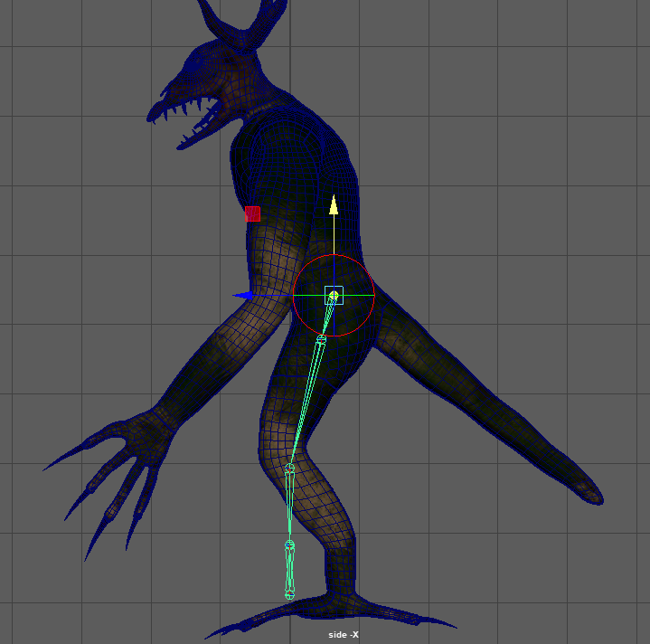This screenshot has height=644, width=650.
Task: Click the red rotation circle's right edge
Action: tap(373, 295)
